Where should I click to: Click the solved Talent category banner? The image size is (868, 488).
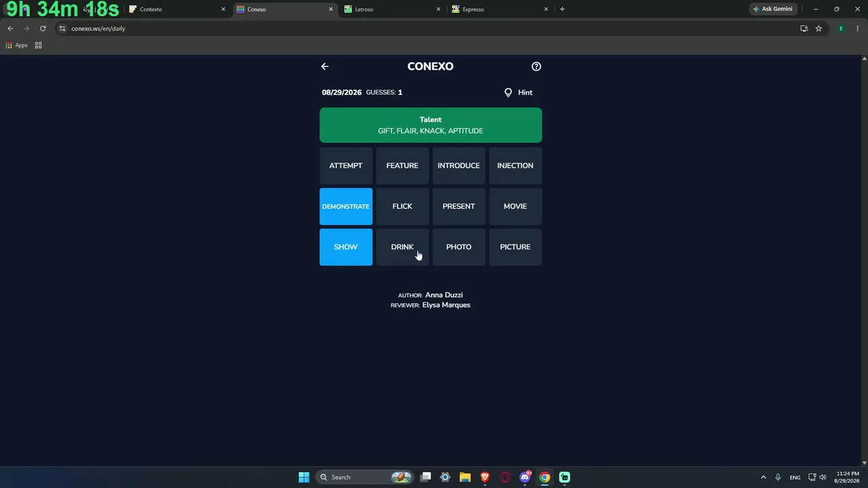(x=431, y=125)
